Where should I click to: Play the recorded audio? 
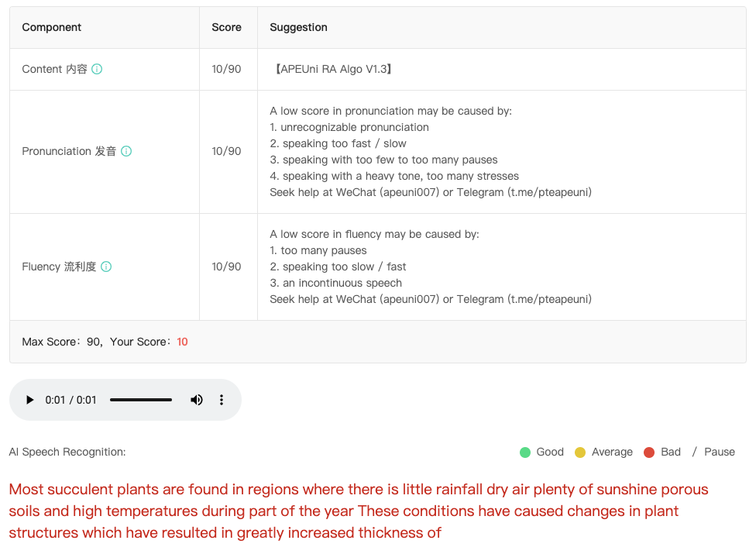click(x=30, y=400)
